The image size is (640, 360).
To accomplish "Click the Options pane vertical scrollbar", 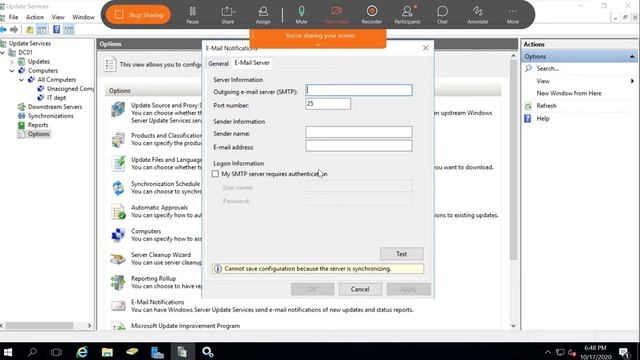I will 513,161.
